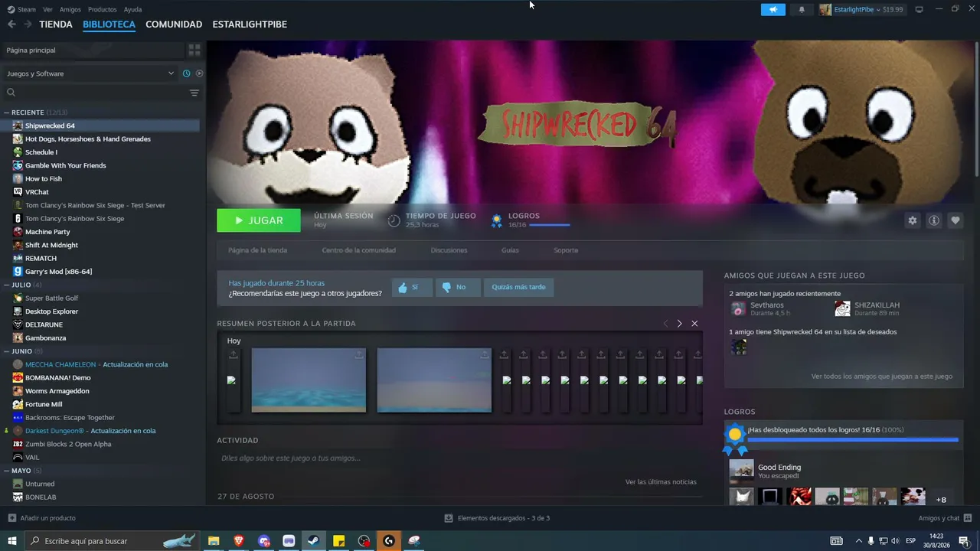Image resolution: width=980 pixels, height=551 pixels.
Task: Open Guías tab
Action: [x=510, y=250]
